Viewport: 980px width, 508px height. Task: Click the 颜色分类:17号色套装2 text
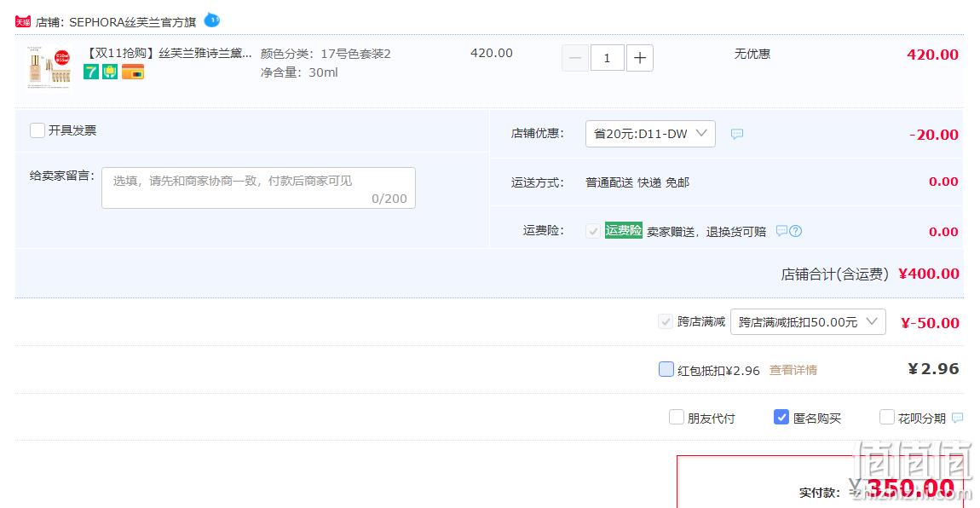coord(326,54)
